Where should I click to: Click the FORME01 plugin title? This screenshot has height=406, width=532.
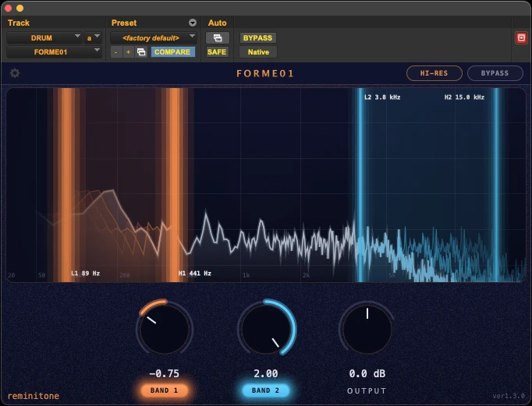pyautogui.click(x=265, y=73)
